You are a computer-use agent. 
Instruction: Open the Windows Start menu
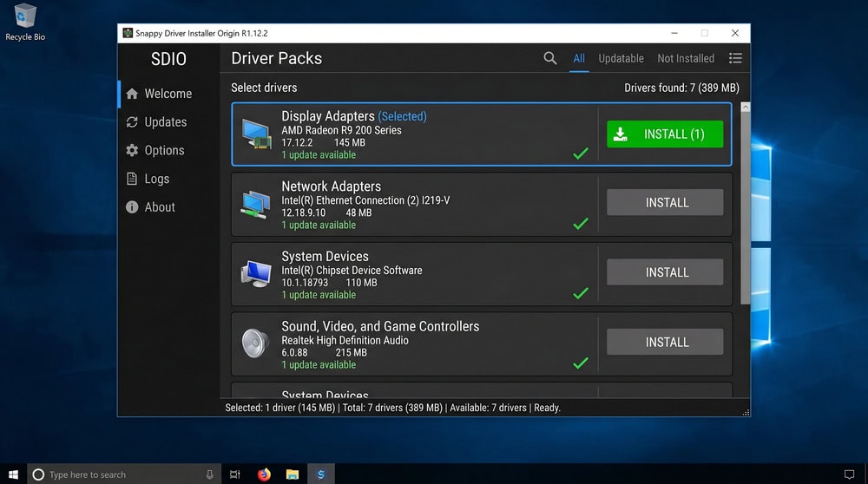click(13, 474)
